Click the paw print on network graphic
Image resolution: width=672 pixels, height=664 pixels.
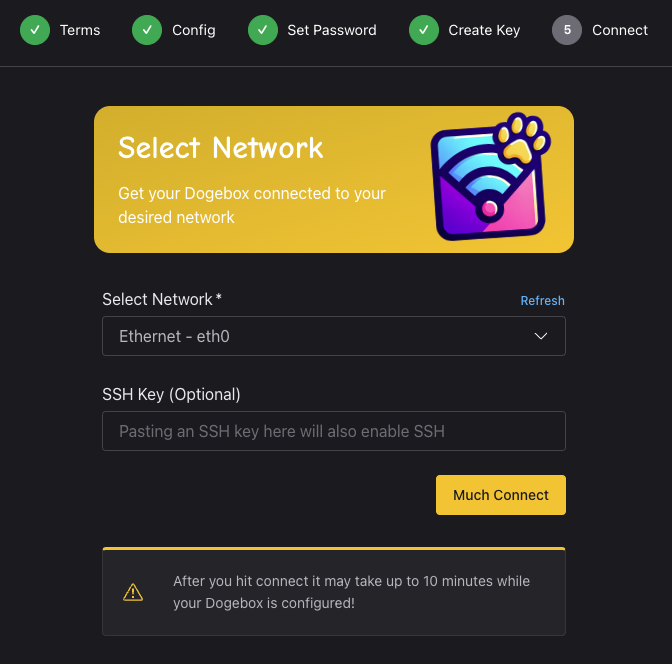click(x=521, y=140)
